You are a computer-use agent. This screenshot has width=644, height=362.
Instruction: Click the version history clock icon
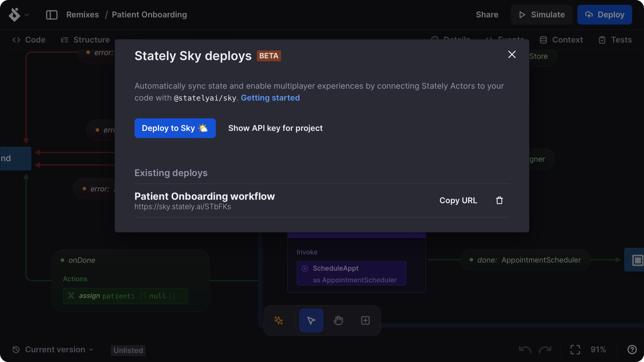pyautogui.click(x=16, y=349)
